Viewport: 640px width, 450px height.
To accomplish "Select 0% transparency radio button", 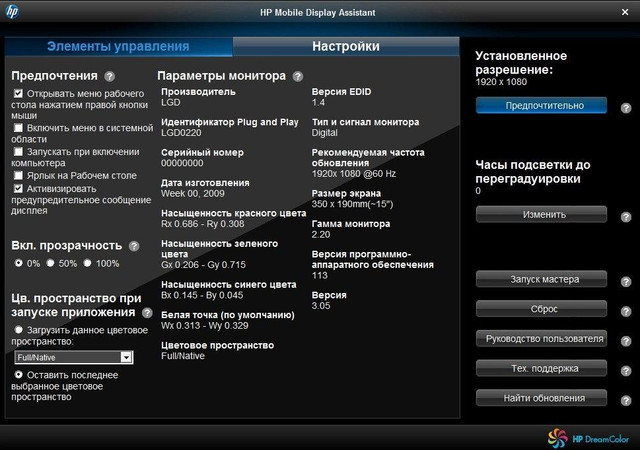I will coord(18,263).
